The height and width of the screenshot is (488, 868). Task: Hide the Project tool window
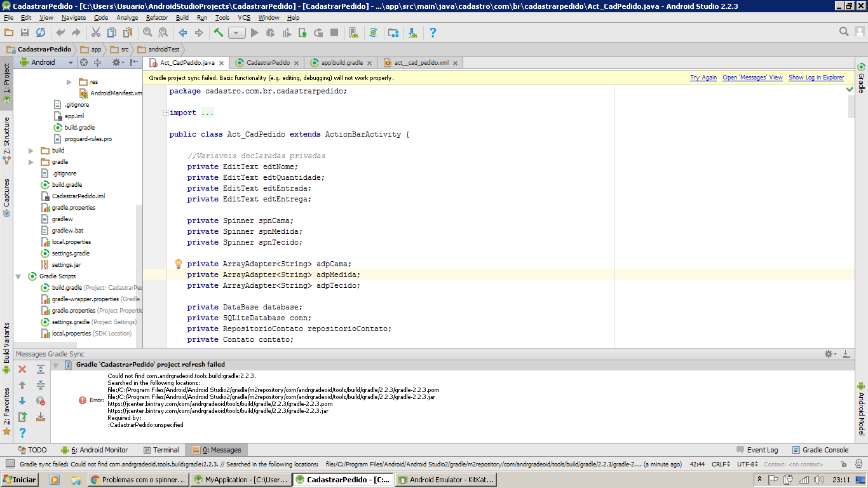pyautogui.click(x=134, y=62)
